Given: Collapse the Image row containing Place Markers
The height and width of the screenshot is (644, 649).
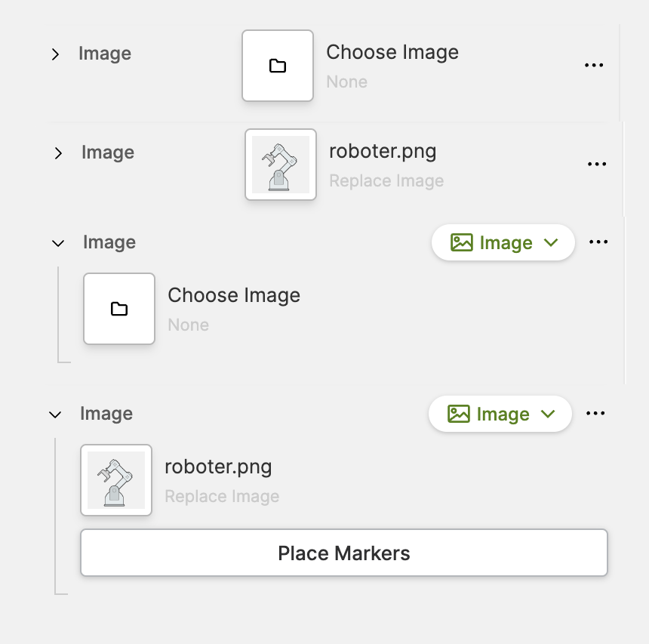Looking at the screenshot, I should click(54, 414).
